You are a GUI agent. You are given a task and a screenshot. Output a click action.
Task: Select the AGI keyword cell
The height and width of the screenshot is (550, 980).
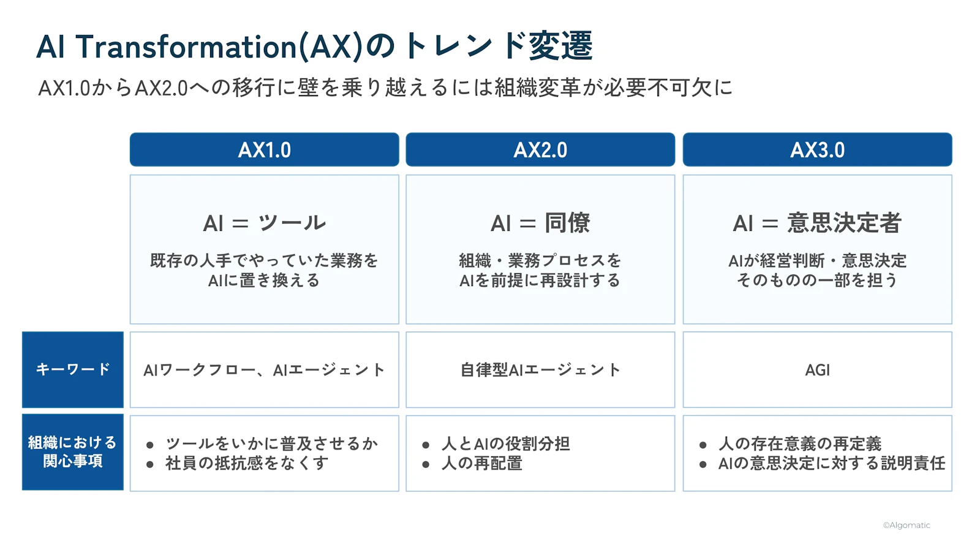817,370
